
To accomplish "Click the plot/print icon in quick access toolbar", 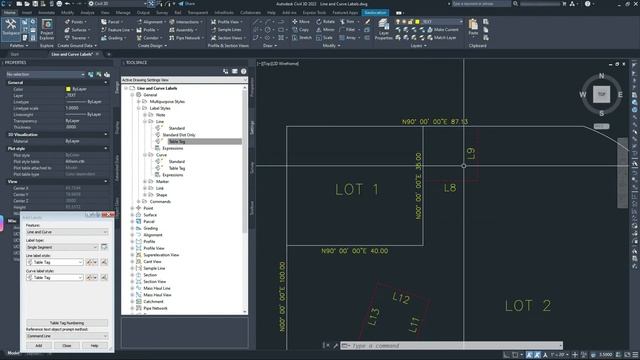I will coord(59,4).
